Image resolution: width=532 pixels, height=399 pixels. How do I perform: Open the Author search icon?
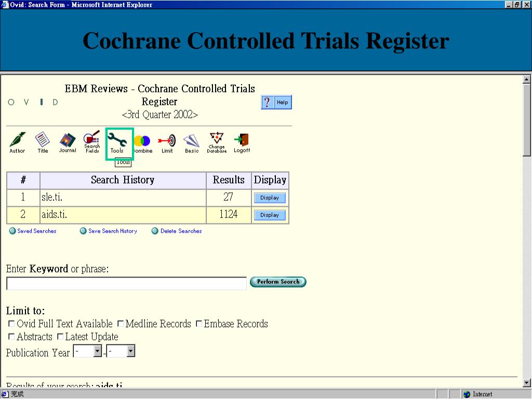click(17, 142)
